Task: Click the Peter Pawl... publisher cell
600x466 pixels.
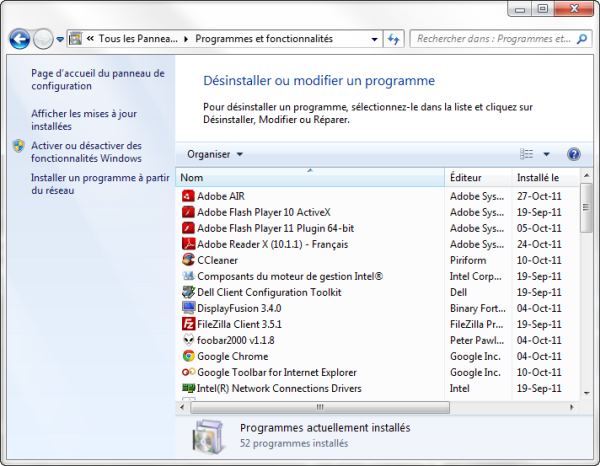Action: (x=477, y=340)
